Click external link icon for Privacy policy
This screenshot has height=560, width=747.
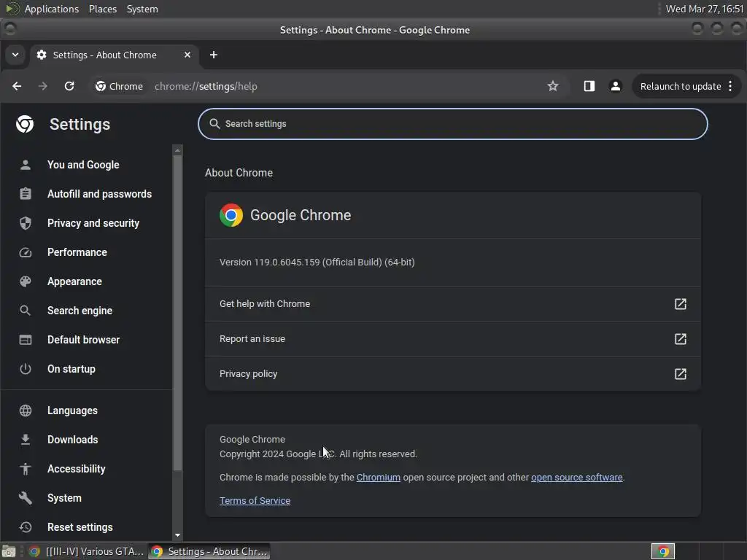(681, 374)
